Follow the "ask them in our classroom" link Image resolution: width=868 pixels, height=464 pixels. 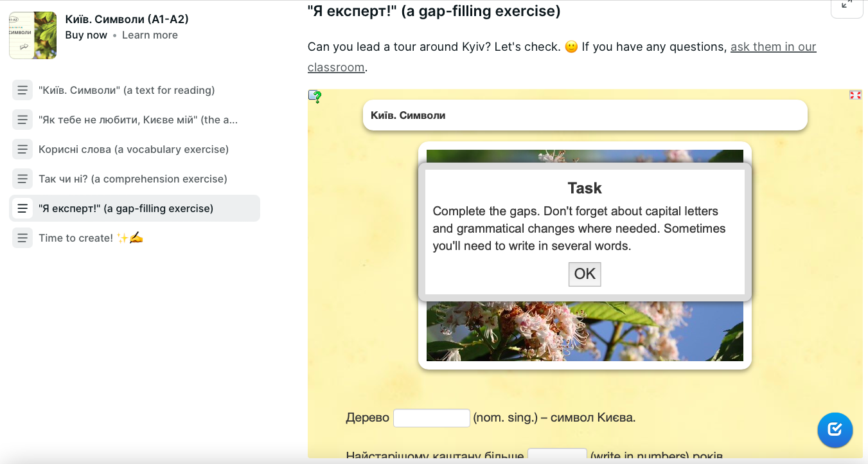click(773, 46)
